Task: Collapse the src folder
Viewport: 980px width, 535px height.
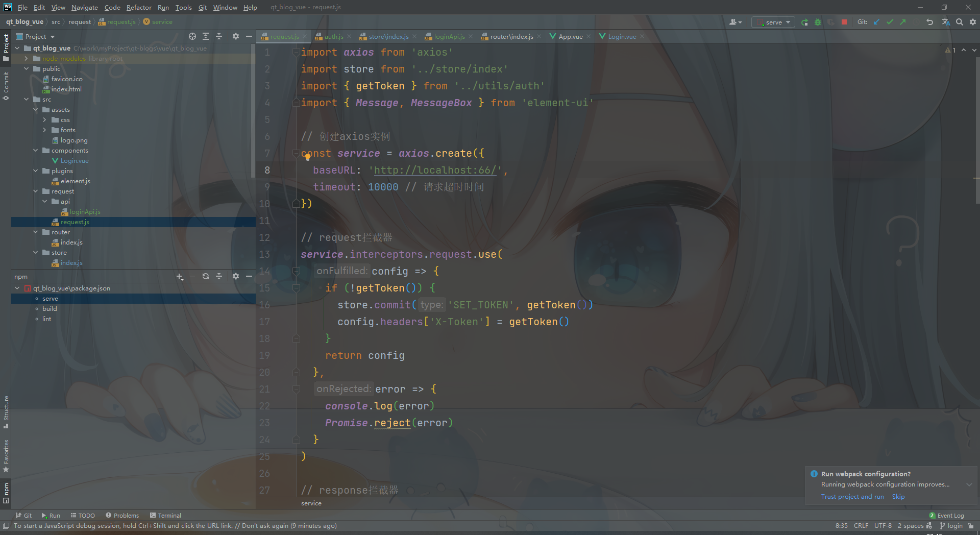Action: [x=26, y=100]
